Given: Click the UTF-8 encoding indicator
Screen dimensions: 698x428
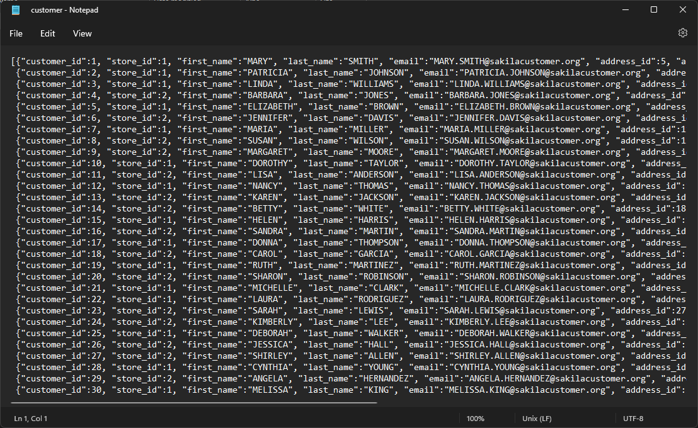Looking at the screenshot, I should (634, 418).
